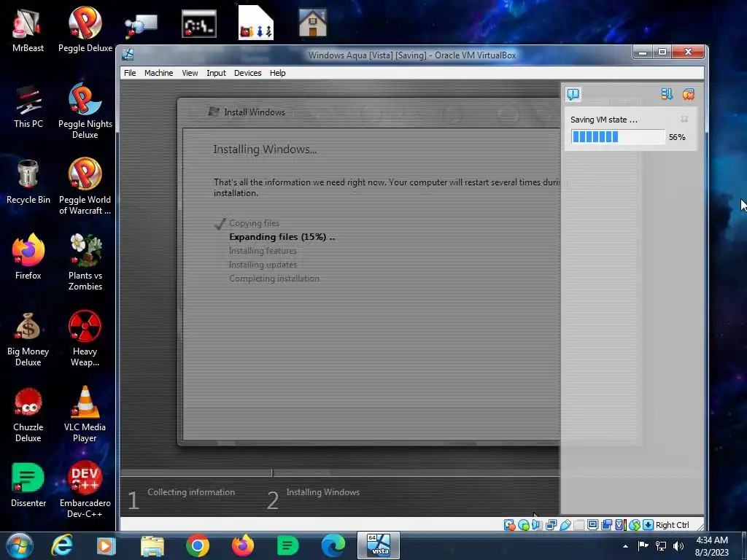Image resolution: width=747 pixels, height=560 pixels.
Task: Click the Saving VM state progress bar
Action: [618, 137]
